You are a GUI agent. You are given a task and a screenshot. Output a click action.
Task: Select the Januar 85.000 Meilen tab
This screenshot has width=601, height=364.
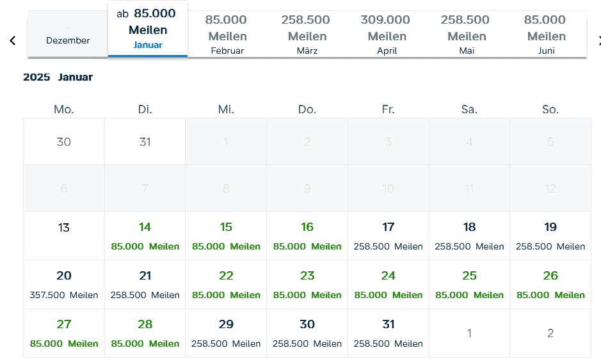[x=148, y=29]
